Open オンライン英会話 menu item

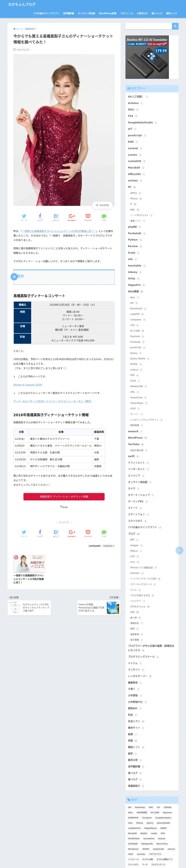[86, 13]
